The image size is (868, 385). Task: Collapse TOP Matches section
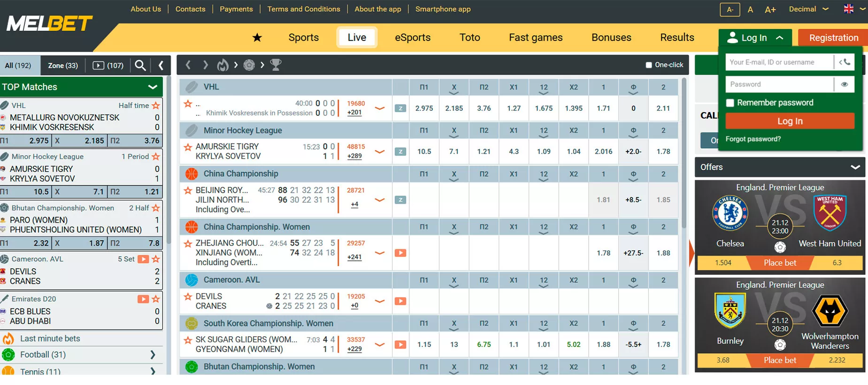coord(153,87)
